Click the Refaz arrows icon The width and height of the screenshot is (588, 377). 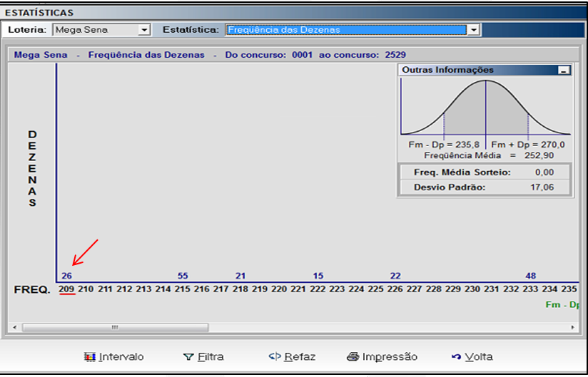(275, 356)
